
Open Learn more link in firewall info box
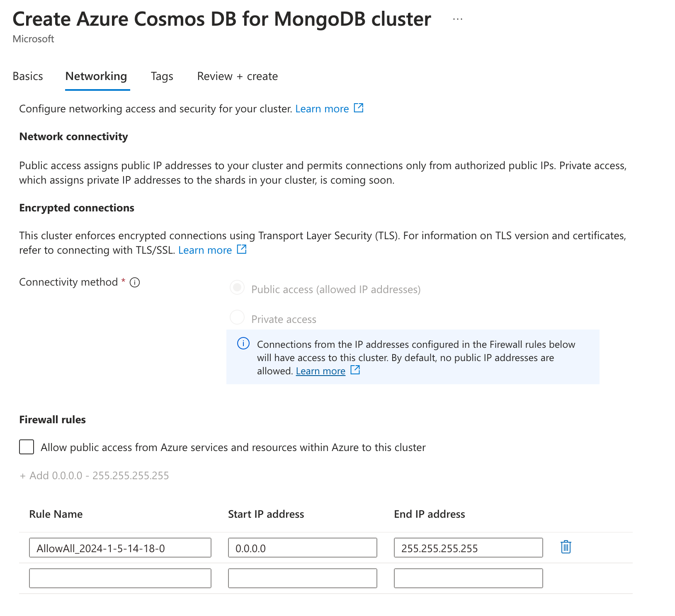[x=321, y=371]
